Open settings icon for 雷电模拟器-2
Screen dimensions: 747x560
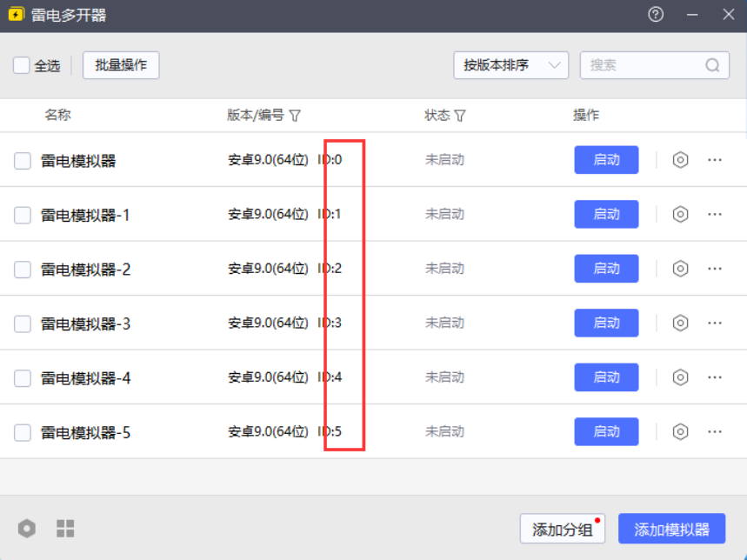pos(680,269)
